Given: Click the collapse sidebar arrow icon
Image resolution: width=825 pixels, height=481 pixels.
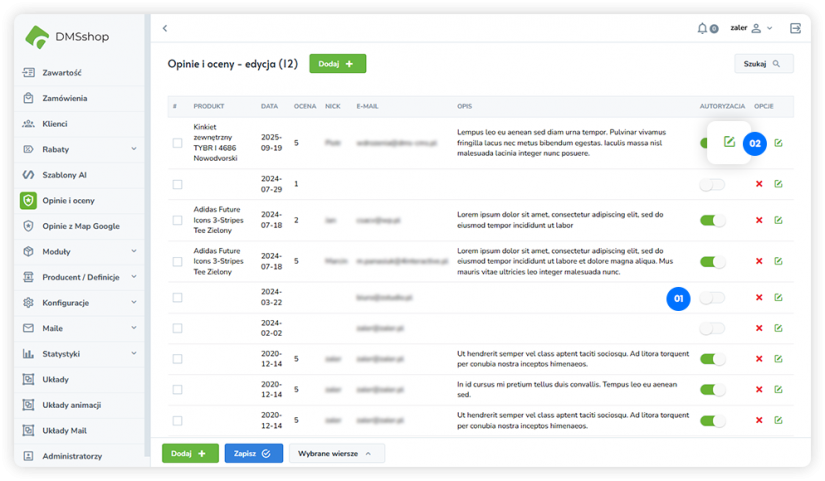Looking at the screenshot, I should point(165,28).
